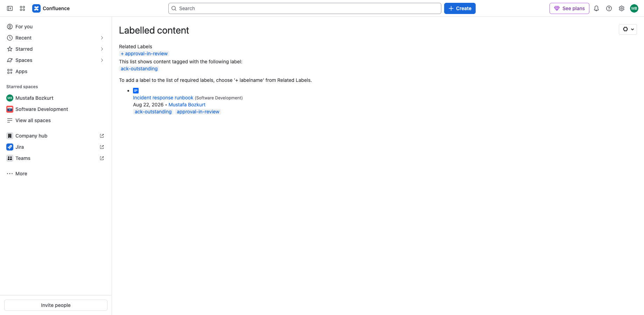Click the Confluence logo
The height and width of the screenshot is (315, 644).
point(51,8)
